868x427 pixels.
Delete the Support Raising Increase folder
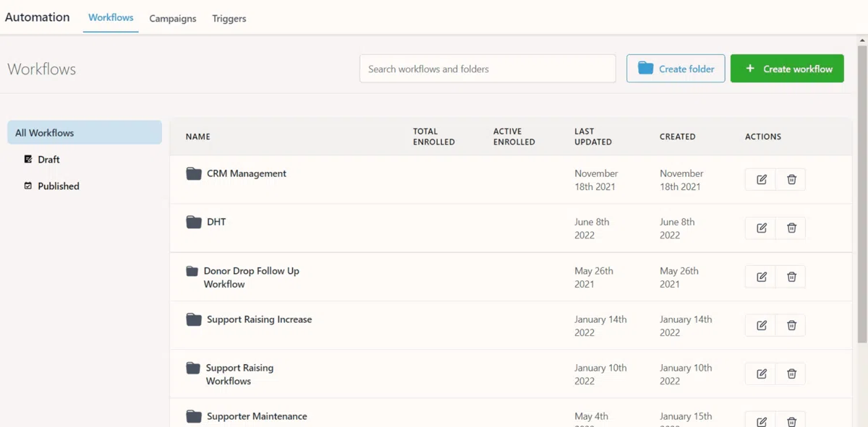pyautogui.click(x=791, y=325)
